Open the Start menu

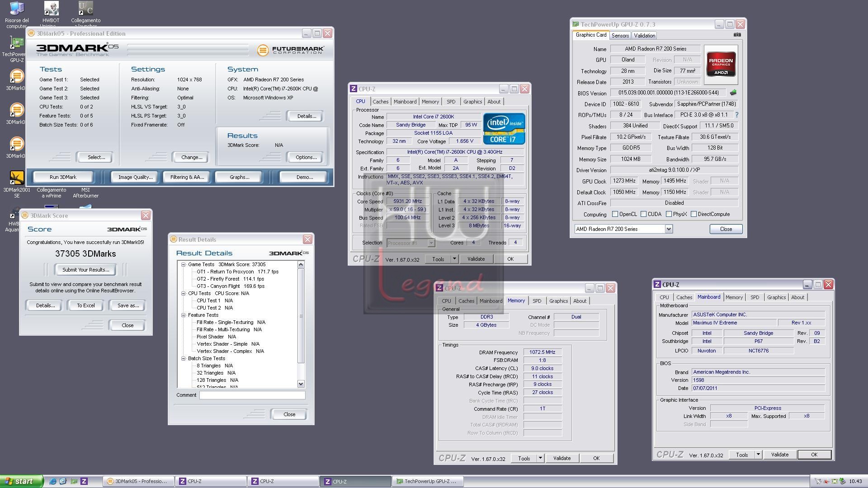(x=21, y=481)
